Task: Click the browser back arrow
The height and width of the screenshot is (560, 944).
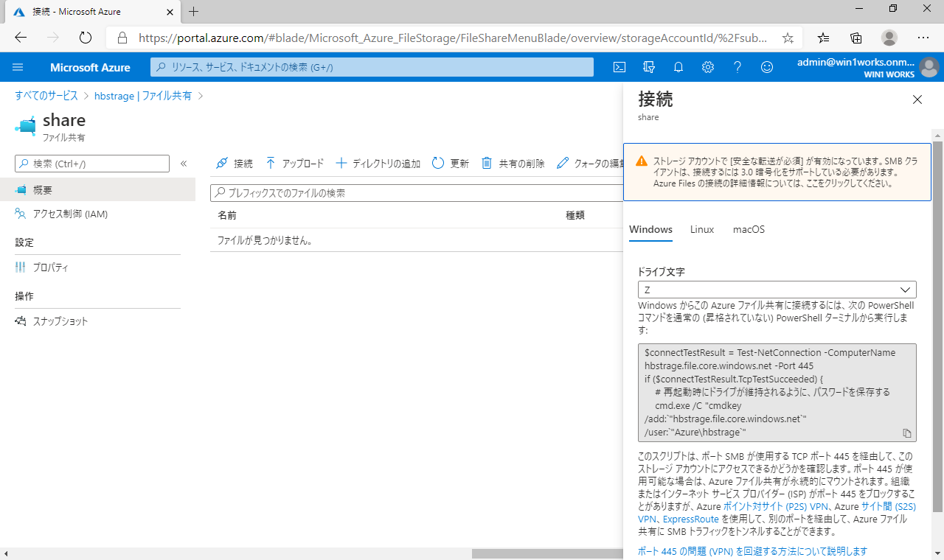Action: [21, 38]
